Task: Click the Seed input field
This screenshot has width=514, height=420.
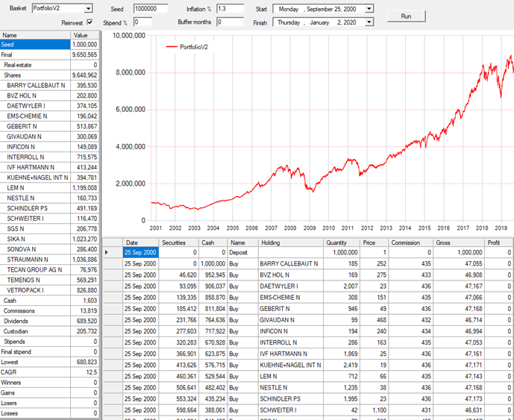Action: pyautogui.click(x=151, y=9)
